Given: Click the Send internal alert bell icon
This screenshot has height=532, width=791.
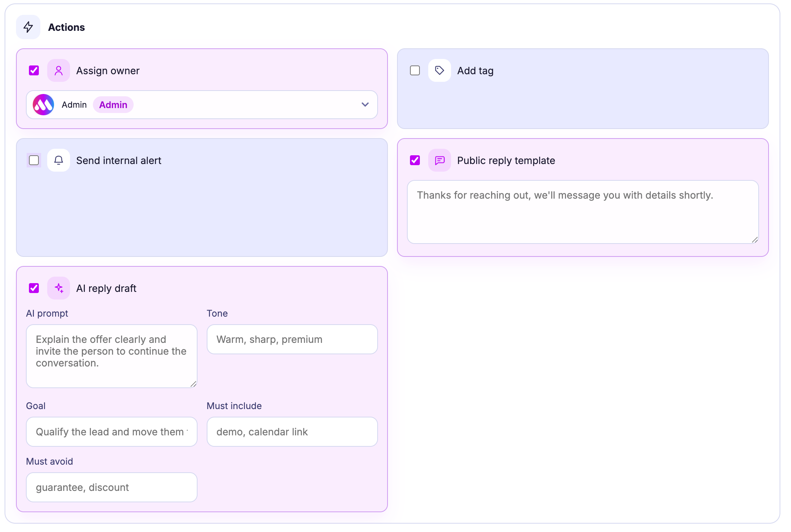Looking at the screenshot, I should [x=59, y=160].
